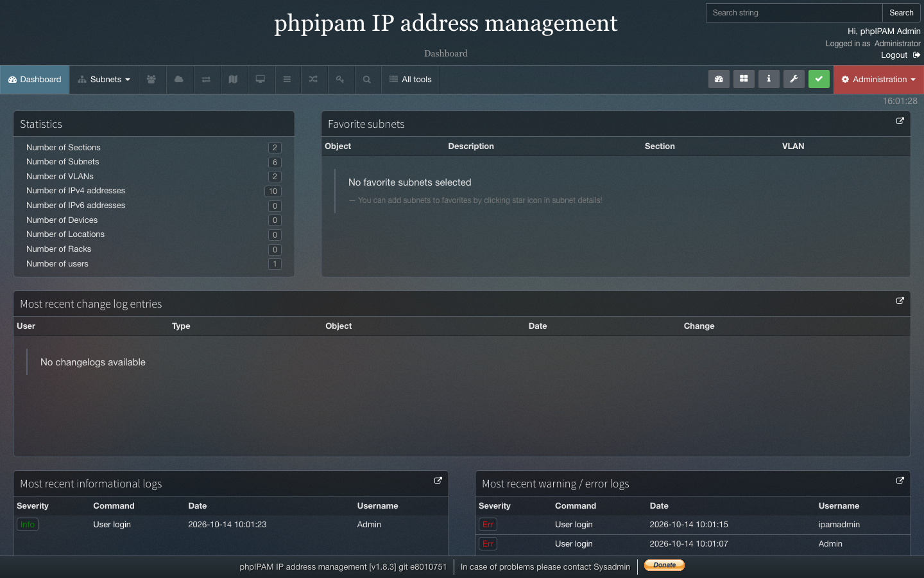Click the Logout link
The image size is (924, 578).
click(894, 55)
